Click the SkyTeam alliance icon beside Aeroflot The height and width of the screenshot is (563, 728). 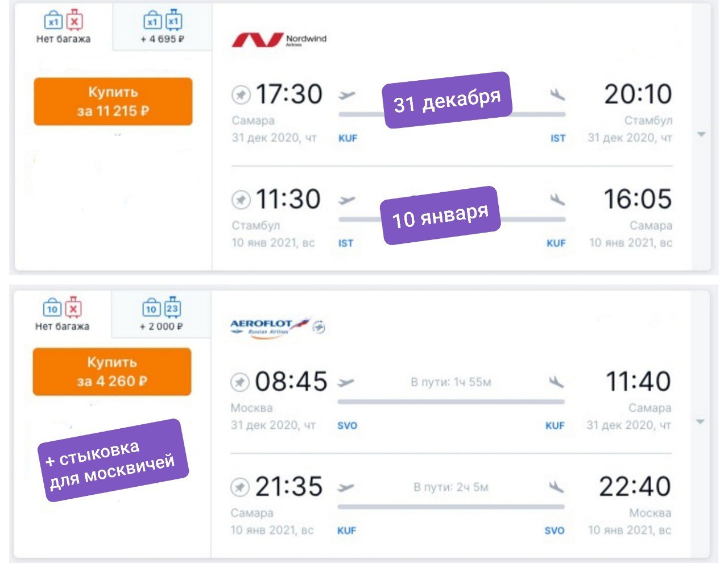[319, 327]
